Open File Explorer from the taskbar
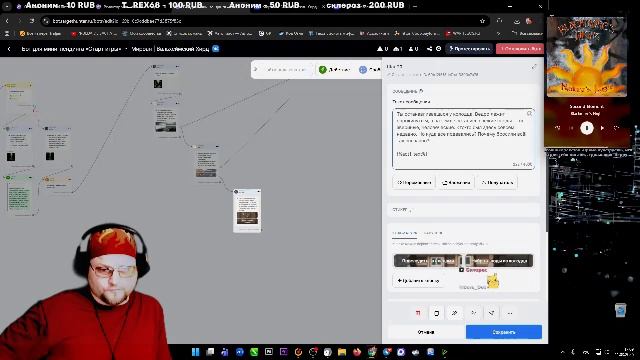 click(342, 352)
